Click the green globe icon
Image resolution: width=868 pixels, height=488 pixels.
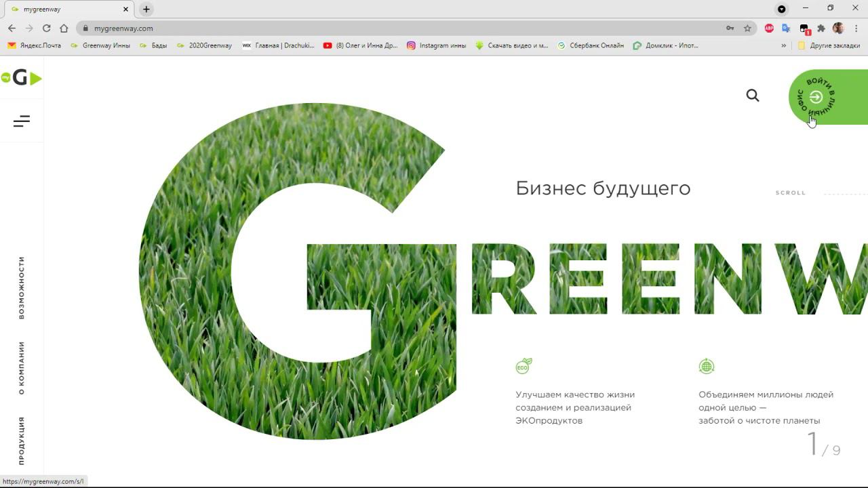(707, 366)
